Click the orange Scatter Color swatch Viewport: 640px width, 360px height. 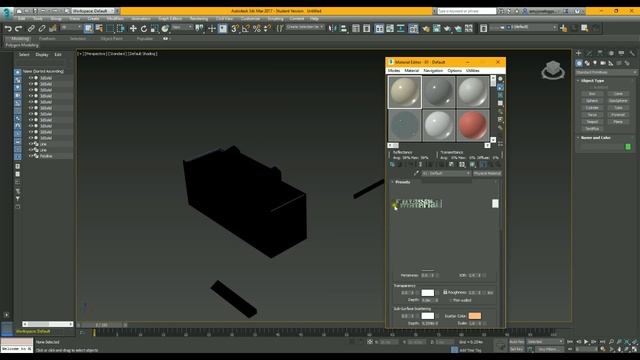tap(475, 316)
